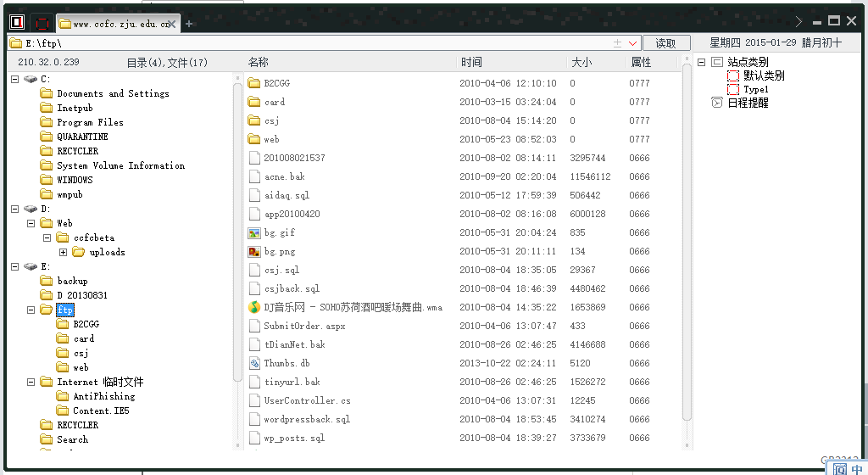
Task: Select highlighted ftp folder in tree
Action: (x=64, y=310)
